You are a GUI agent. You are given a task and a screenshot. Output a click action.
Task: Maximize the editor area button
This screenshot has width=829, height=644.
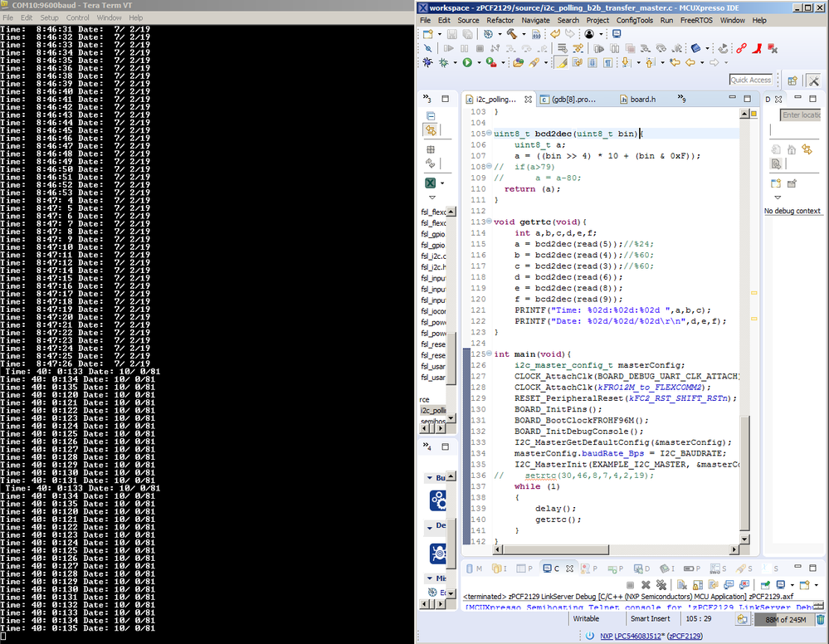click(x=747, y=99)
